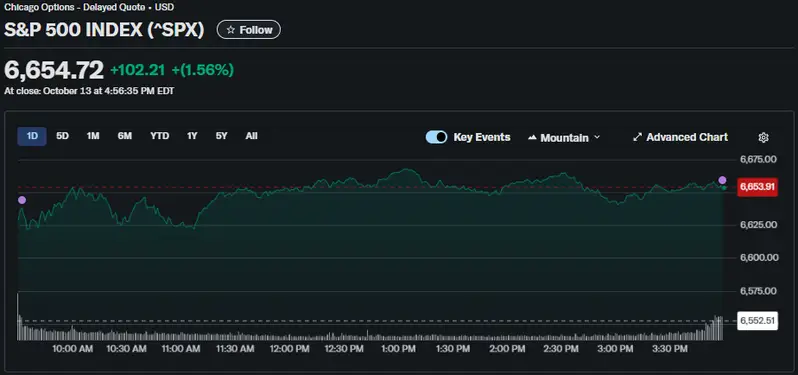This screenshot has width=798, height=375.
Task: View the All time range
Action: pyautogui.click(x=251, y=136)
